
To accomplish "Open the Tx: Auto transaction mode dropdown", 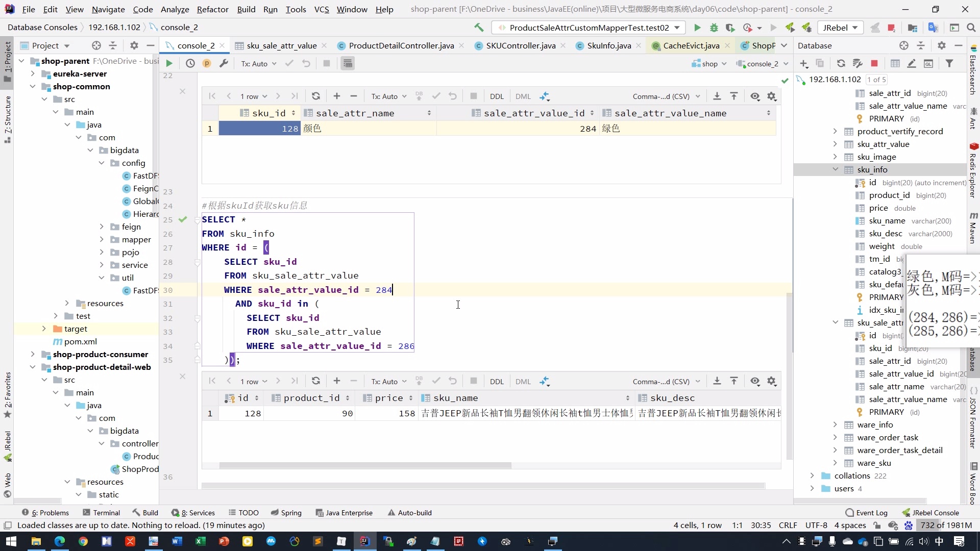I will coord(259,64).
